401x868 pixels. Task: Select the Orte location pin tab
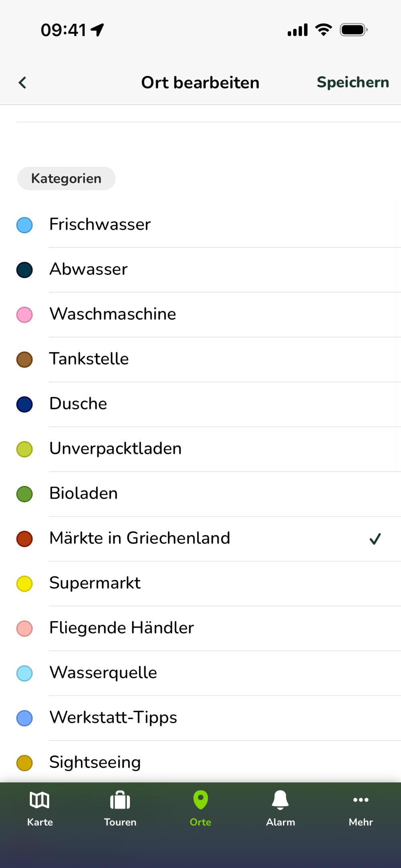pos(200,808)
